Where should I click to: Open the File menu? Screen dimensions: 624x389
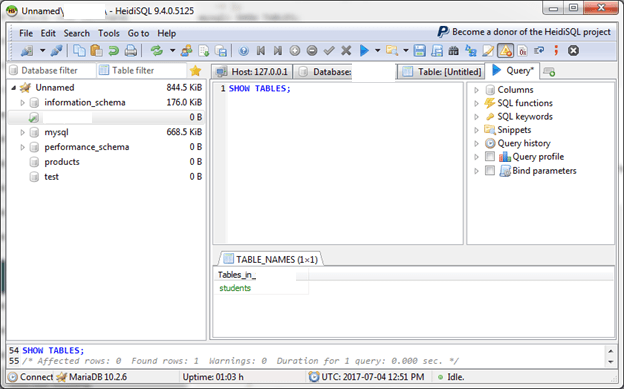click(26, 33)
